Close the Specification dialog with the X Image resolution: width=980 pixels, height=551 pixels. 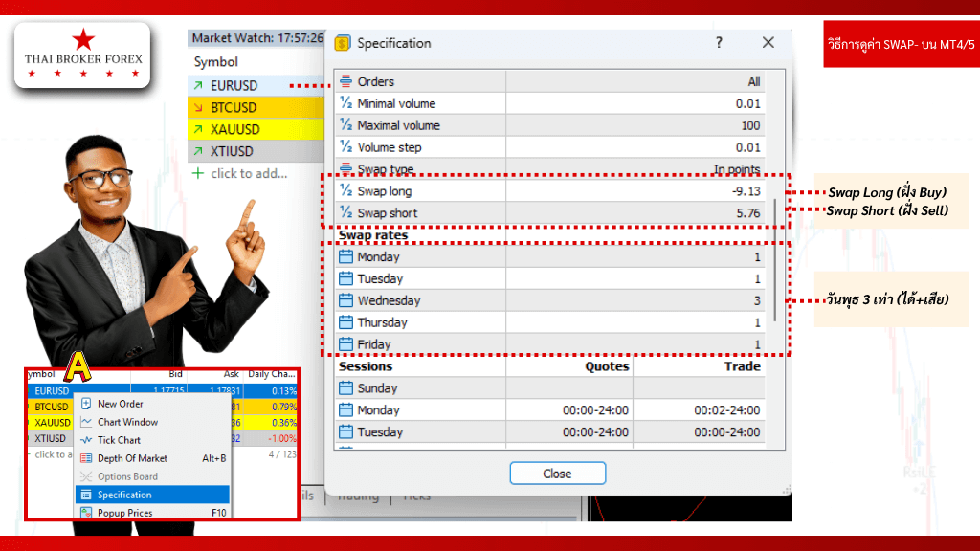click(x=768, y=42)
